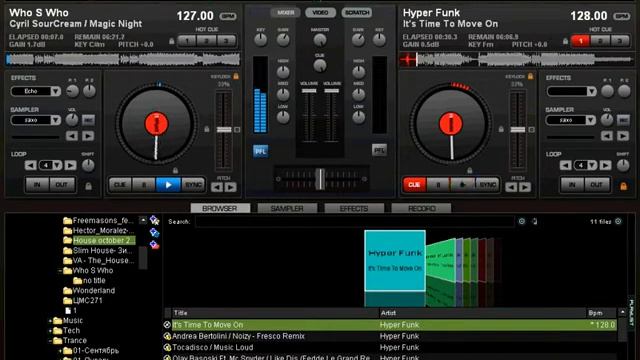640x360 pixels.
Task: Click next sample arrow on right deck
Action: click(x=623, y=136)
